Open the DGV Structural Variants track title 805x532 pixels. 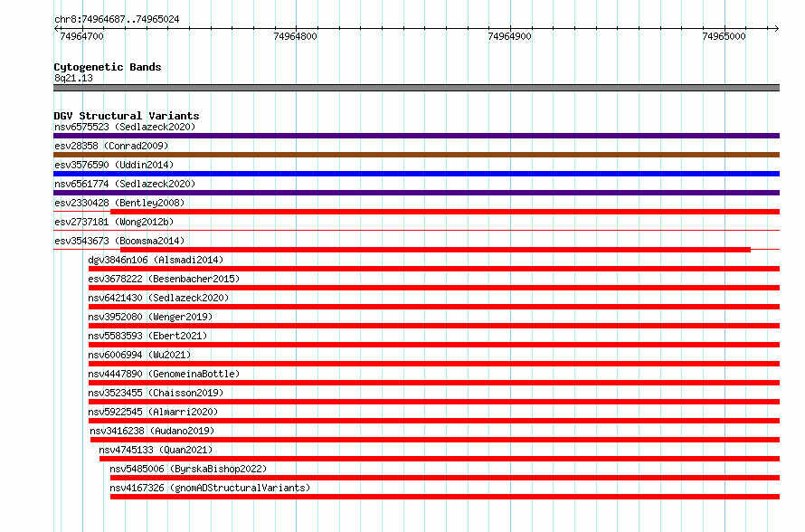tap(127, 116)
